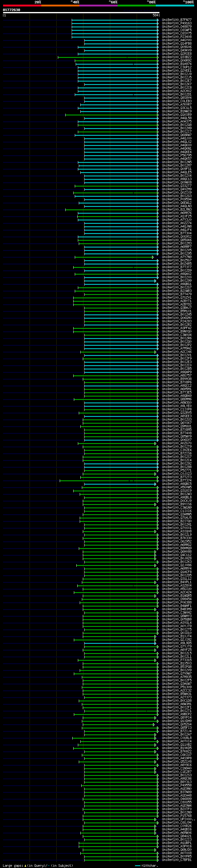
Task: Select the UniRef100_A5GVW5 label
Action: point(176,487)
